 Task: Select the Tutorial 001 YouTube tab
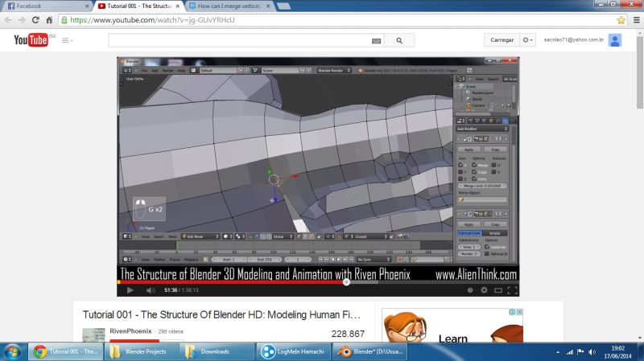tap(138, 6)
